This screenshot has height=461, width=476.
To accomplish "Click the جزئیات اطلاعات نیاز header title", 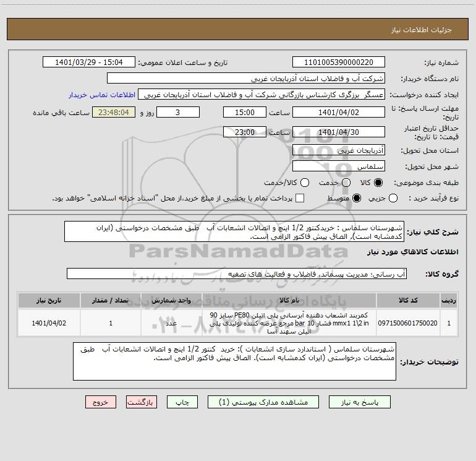I will (422, 30).
